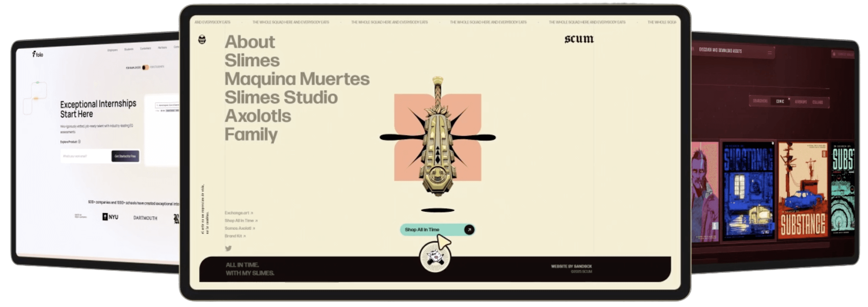Screen dimensions: 868x307
Task: Click the Explore Product link
Action: (x=70, y=142)
